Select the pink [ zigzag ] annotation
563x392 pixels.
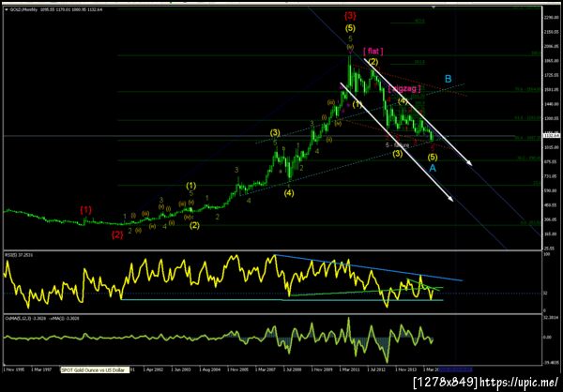[x=403, y=89]
